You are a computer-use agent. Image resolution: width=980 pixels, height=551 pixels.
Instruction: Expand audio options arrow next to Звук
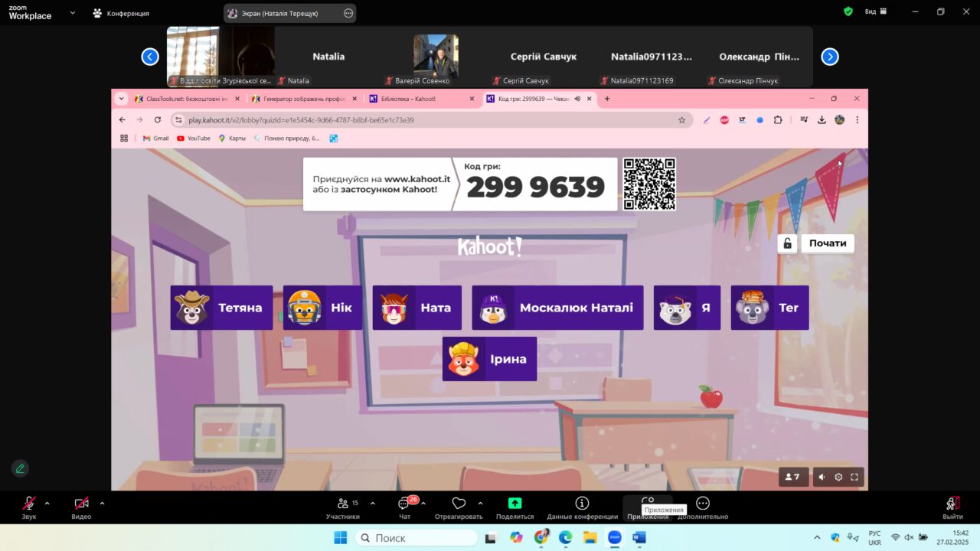[x=47, y=504]
